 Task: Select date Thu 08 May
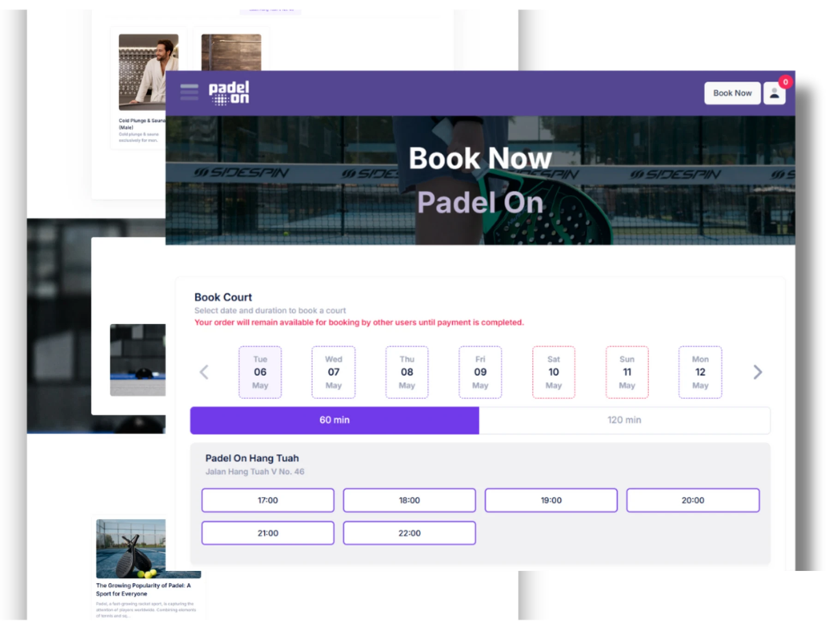[x=407, y=372]
